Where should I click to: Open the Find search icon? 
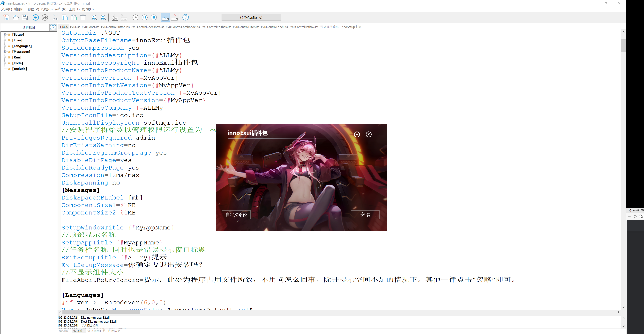(94, 17)
